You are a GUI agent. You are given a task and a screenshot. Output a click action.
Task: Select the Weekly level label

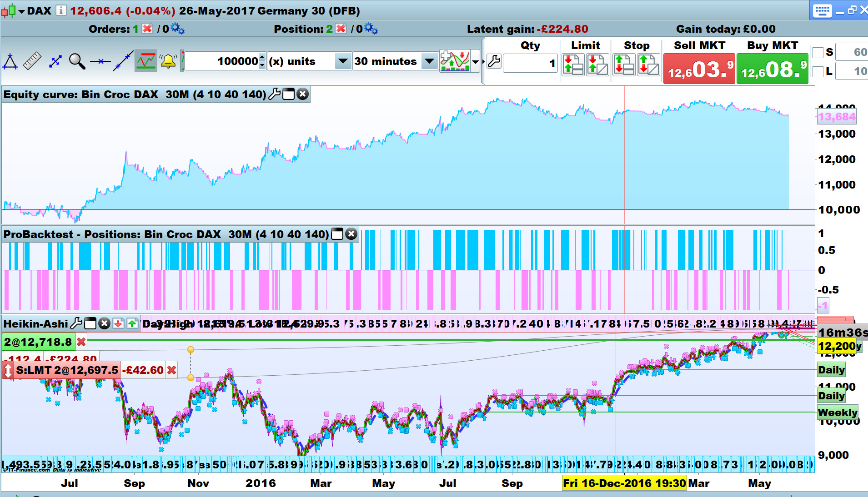point(838,413)
